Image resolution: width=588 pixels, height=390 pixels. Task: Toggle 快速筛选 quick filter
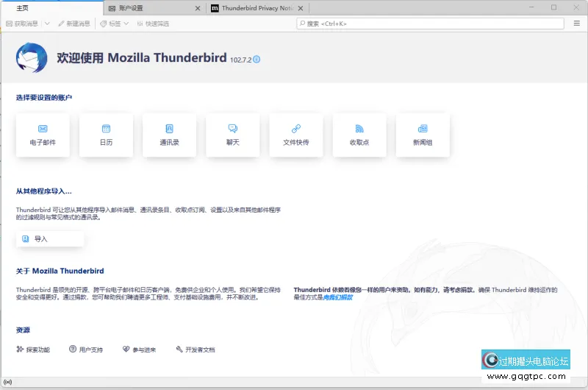click(x=153, y=24)
